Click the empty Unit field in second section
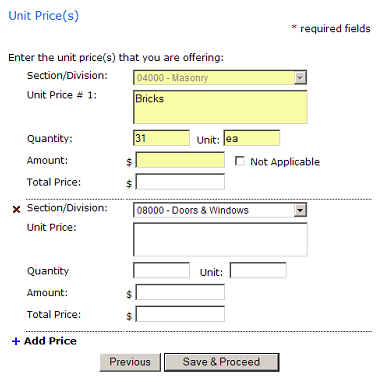 (x=258, y=270)
